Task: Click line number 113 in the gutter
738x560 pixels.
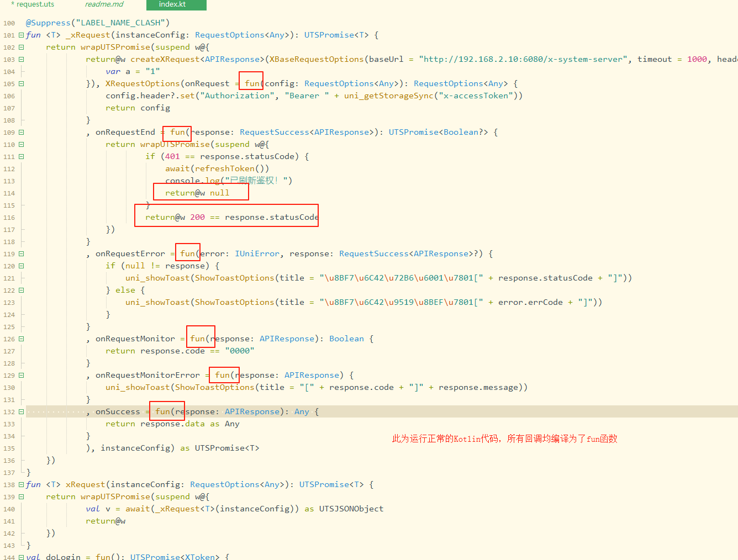Action: coord(9,181)
